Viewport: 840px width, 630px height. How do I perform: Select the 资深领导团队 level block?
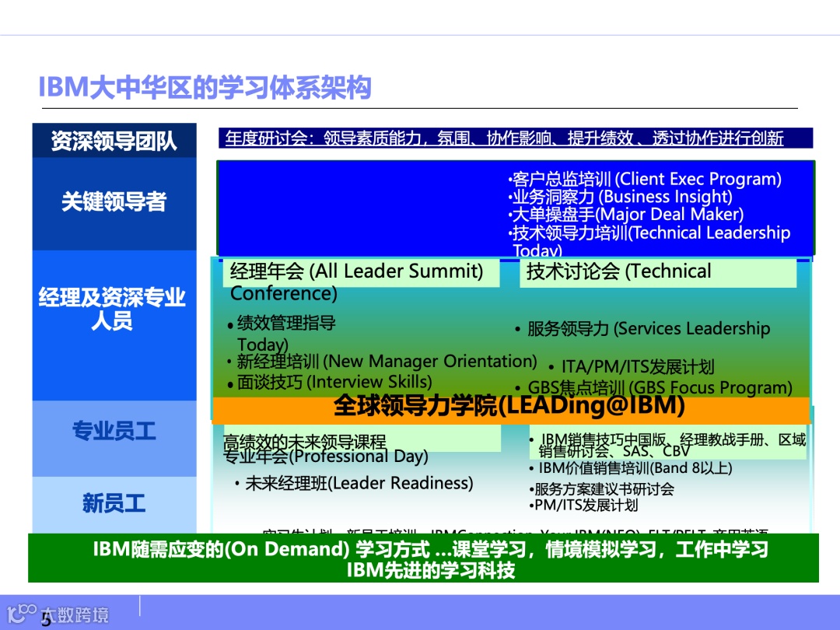[x=114, y=140]
